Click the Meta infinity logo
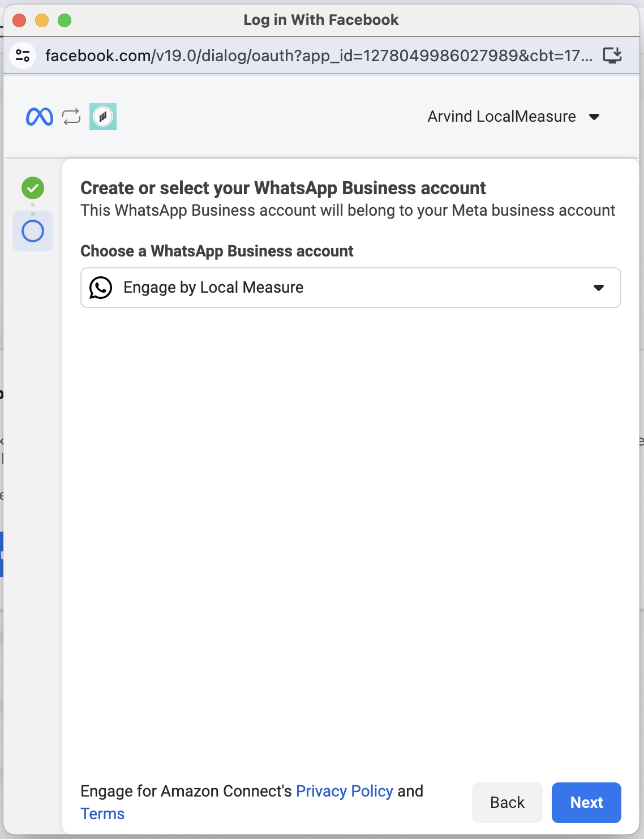The image size is (644, 839). 40,117
